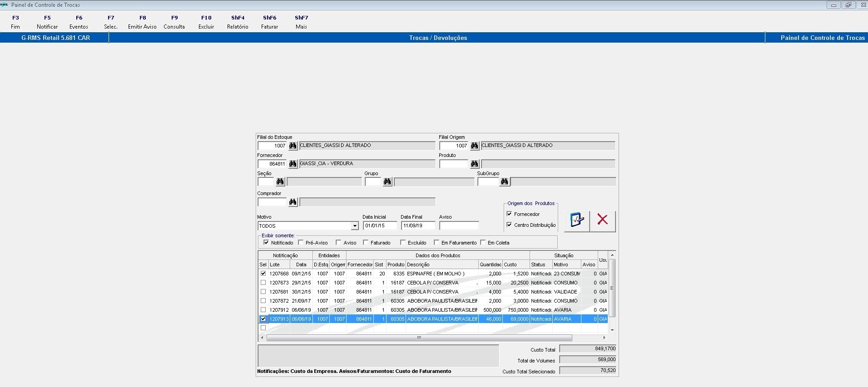
Task: Open the Seção lookup binoculars icon
Action: [x=280, y=182]
